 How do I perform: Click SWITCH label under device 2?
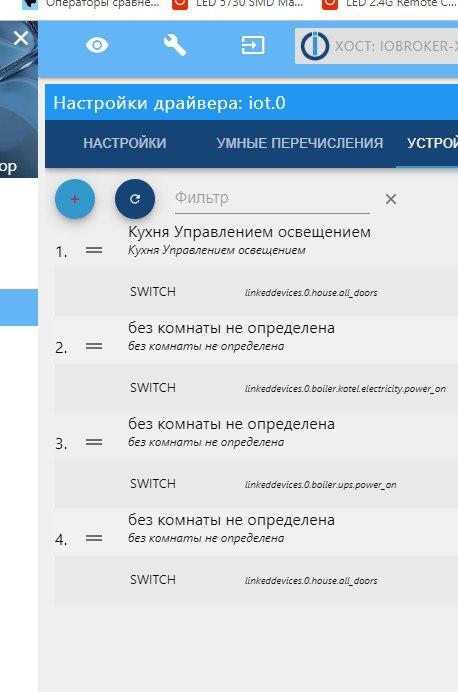point(153,387)
